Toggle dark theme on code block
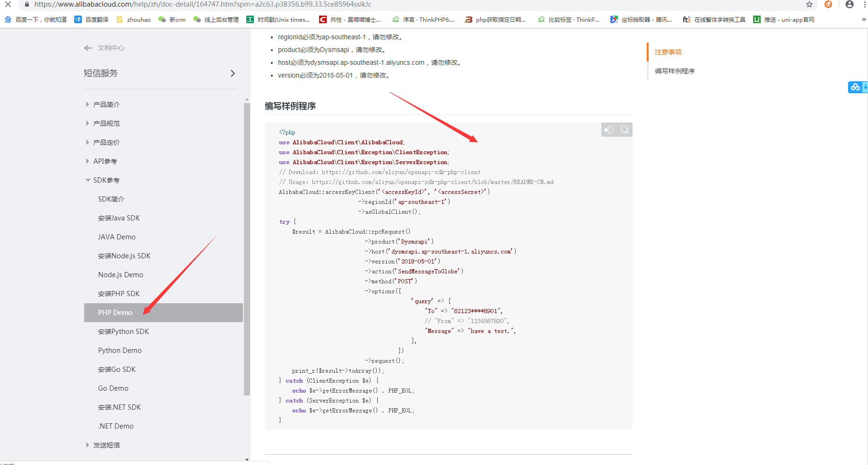 click(x=609, y=130)
